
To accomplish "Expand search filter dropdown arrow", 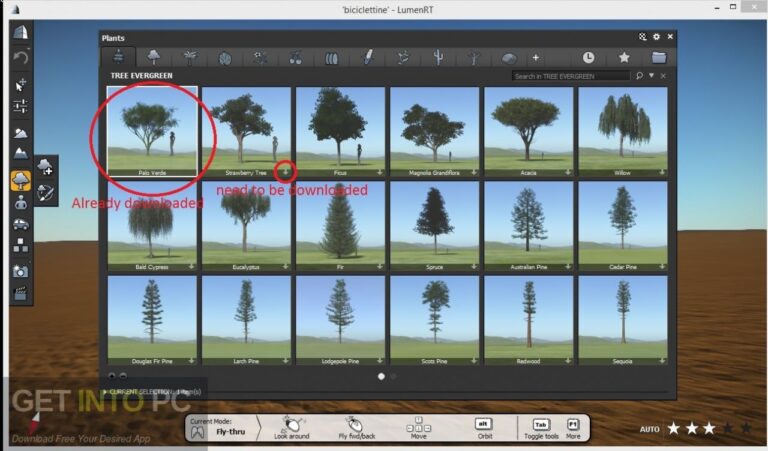I will (x=651, y=75).
